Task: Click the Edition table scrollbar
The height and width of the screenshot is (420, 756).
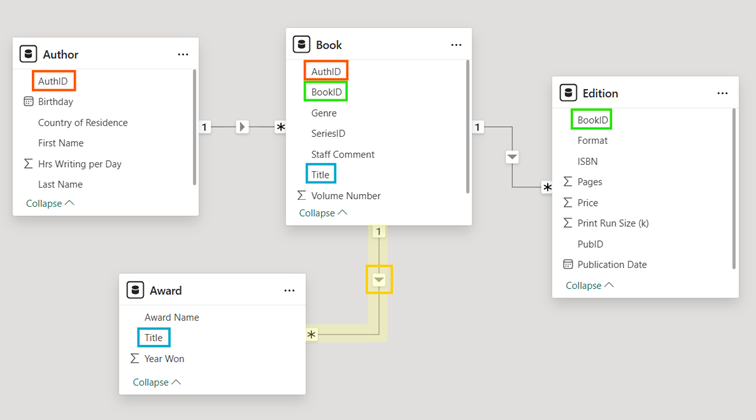Action: 734,189
